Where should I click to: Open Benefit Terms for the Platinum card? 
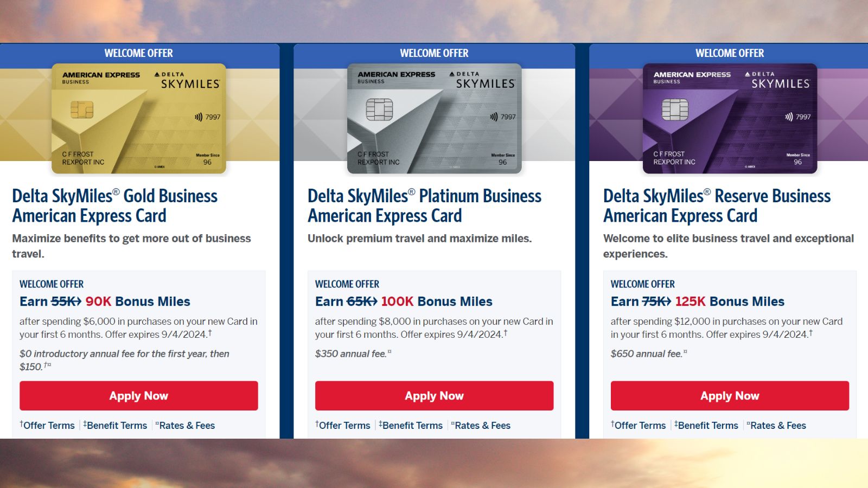tap(411, 425)
